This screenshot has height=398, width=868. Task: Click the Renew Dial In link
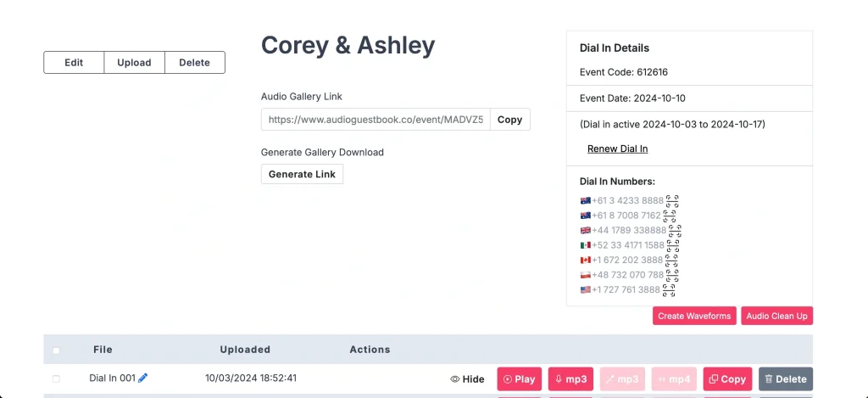tap(617, 149)
